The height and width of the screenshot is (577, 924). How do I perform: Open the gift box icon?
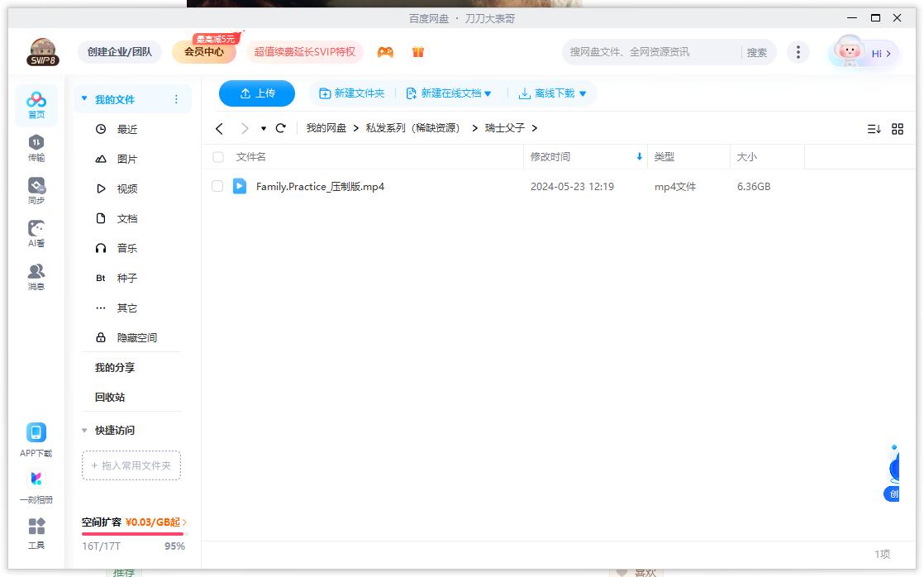[418, 52]
